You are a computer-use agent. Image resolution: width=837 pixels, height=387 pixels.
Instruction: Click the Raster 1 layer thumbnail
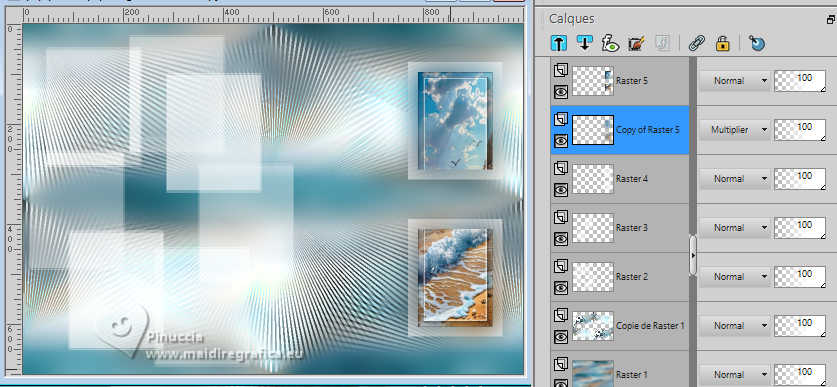(x=593, y=373)
